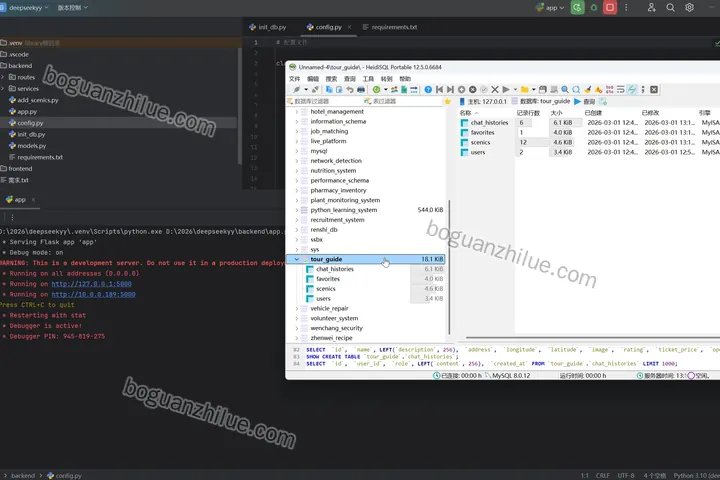Click the HeidiSQL connect-to-server plug icon
Screen dimensions: 720x480
point(297,90)
